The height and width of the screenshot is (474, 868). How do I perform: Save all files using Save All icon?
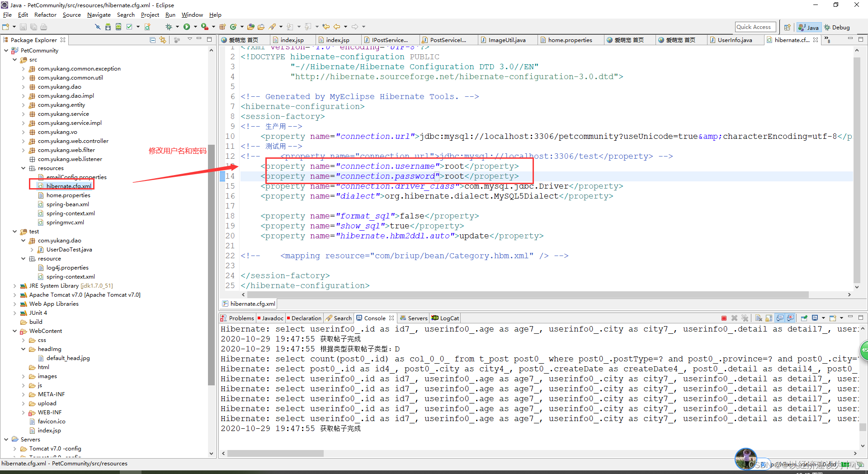point(33,27)
